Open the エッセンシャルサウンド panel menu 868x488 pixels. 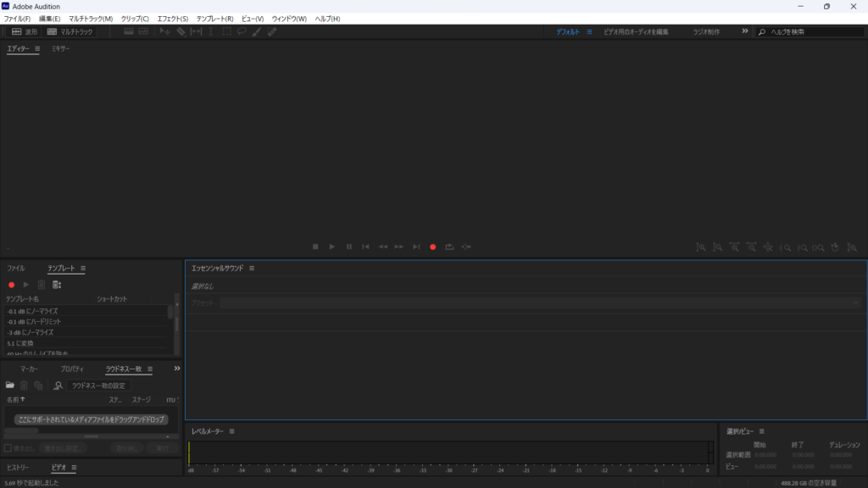tap(252, 268)
